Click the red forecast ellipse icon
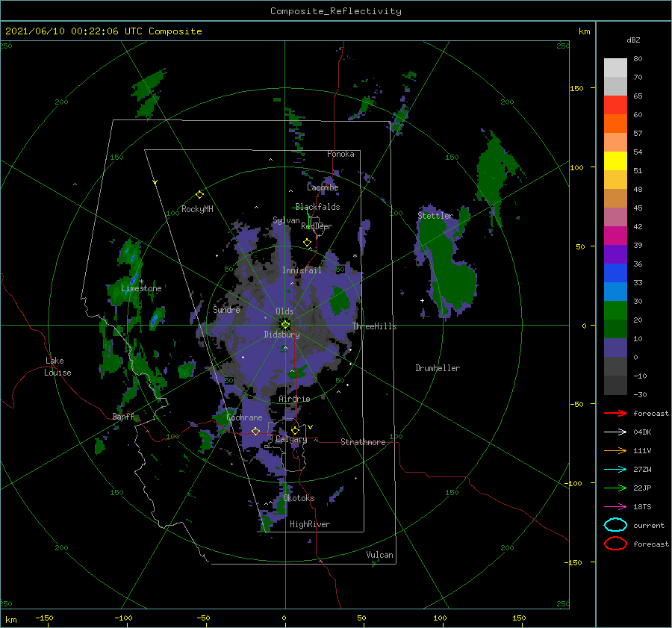The image size is (672, 628). [x=615, y=544]
